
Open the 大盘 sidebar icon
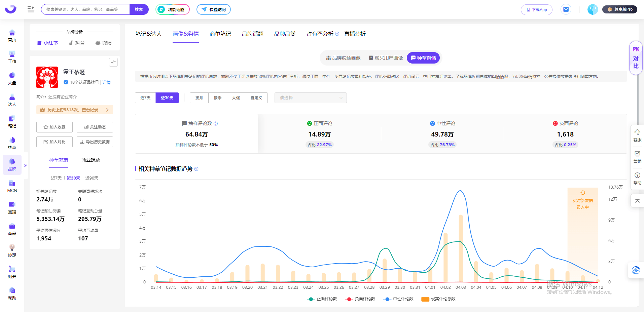click(12, 78)
